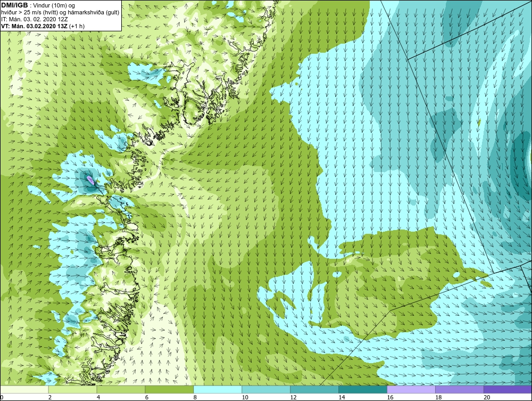
Task: Click the 18–20 m/s purple legend swatch
Action: click(x=460, y=389)
